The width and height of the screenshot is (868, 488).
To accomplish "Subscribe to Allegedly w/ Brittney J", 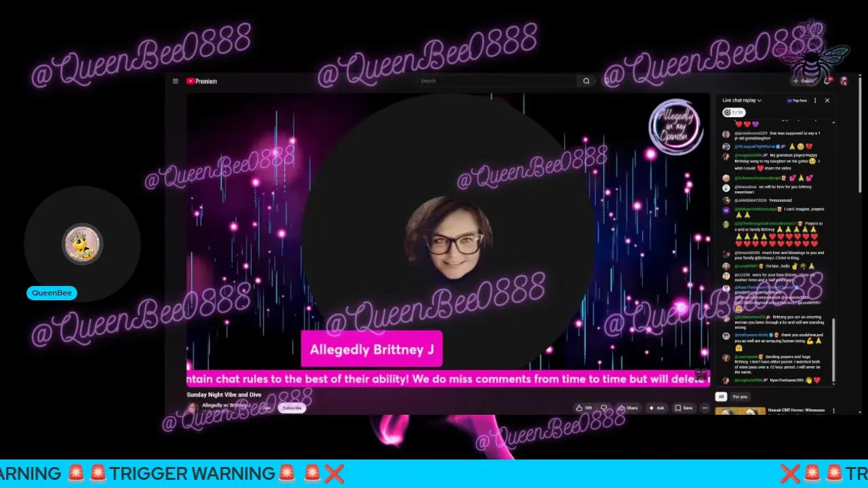I will (292, 408).
